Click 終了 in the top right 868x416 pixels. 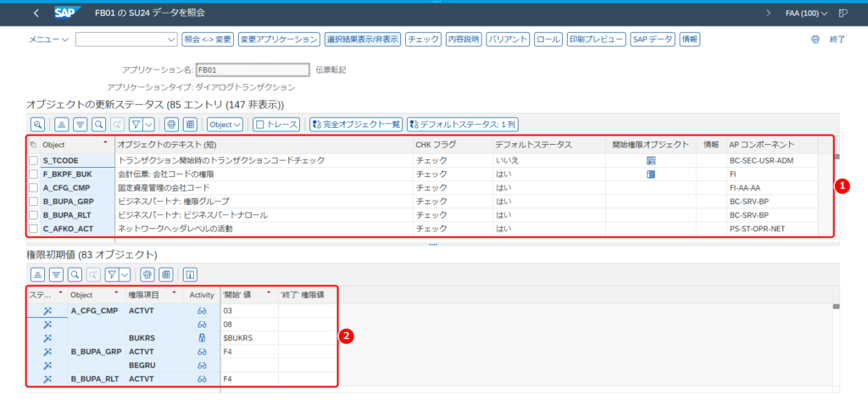(x=837, y=39)
